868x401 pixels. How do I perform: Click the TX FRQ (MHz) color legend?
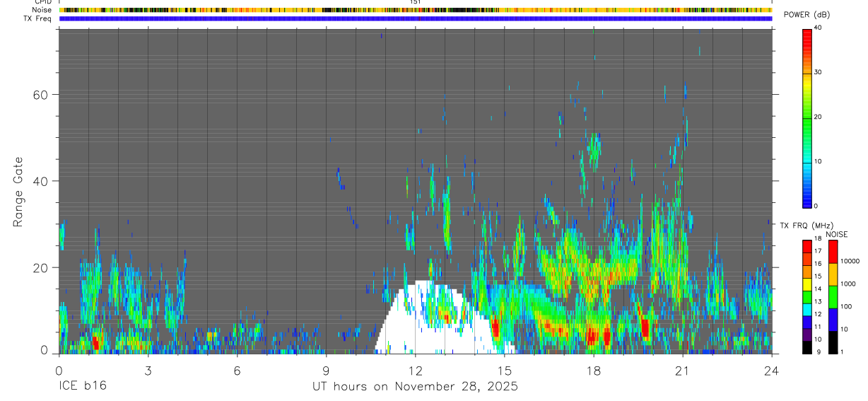[807, 296]
